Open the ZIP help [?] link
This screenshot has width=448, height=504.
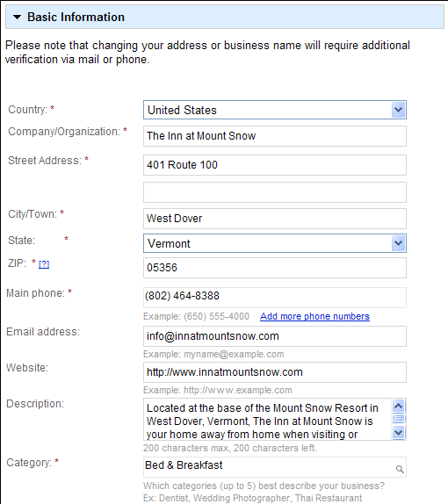coord(44,264)
